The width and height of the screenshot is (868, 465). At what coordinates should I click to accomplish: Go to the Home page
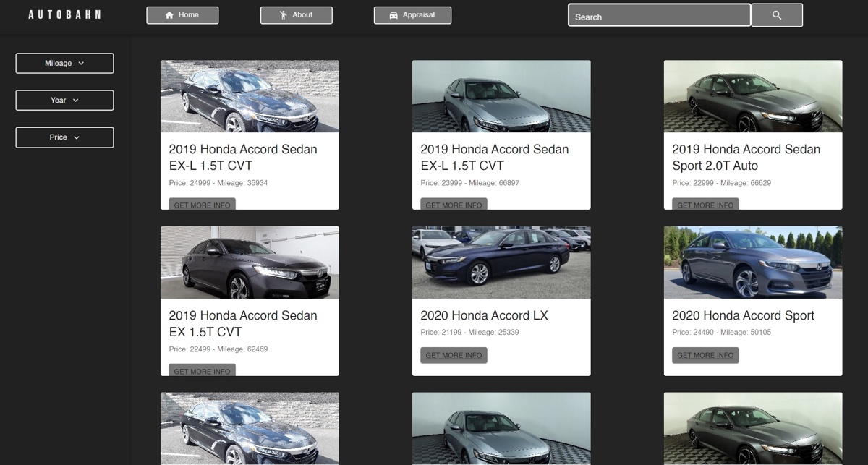182,15
